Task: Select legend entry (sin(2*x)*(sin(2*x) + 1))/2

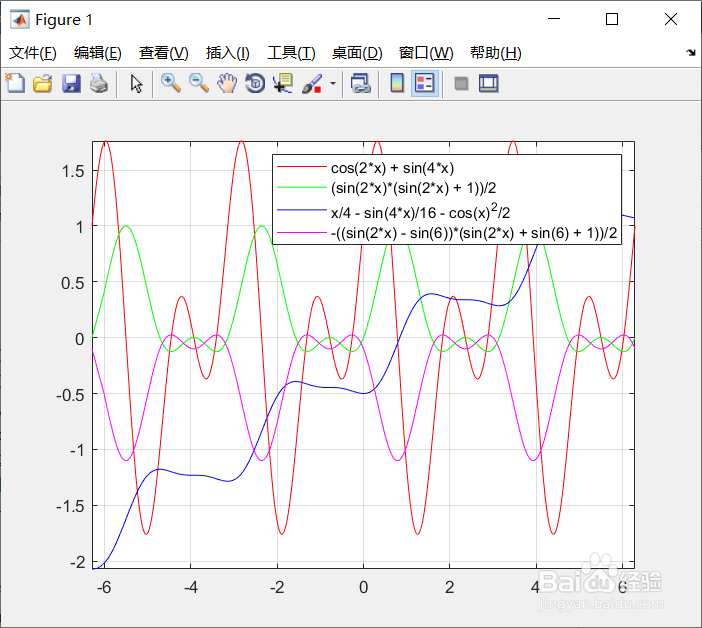Action: 413,188
